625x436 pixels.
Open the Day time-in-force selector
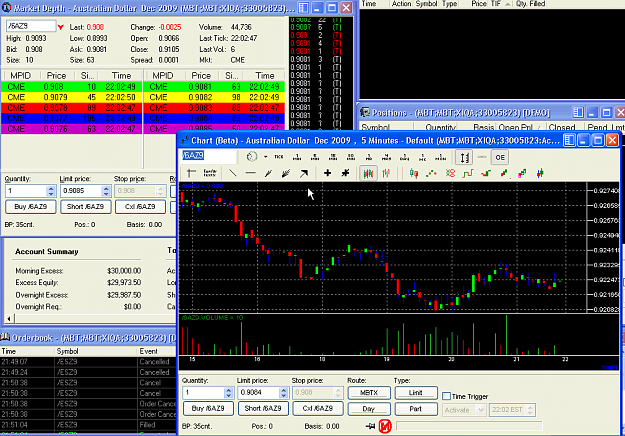coord(369,409)
